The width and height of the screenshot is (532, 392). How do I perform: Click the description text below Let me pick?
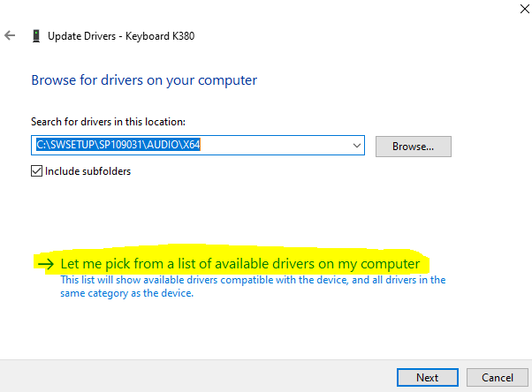pos(253,286)
